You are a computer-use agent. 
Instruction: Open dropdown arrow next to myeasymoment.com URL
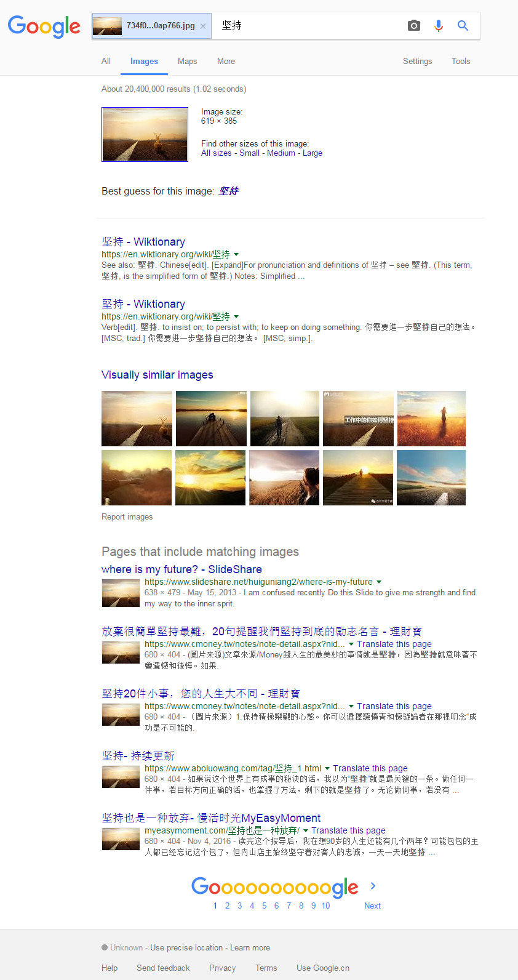click(306, 830)
